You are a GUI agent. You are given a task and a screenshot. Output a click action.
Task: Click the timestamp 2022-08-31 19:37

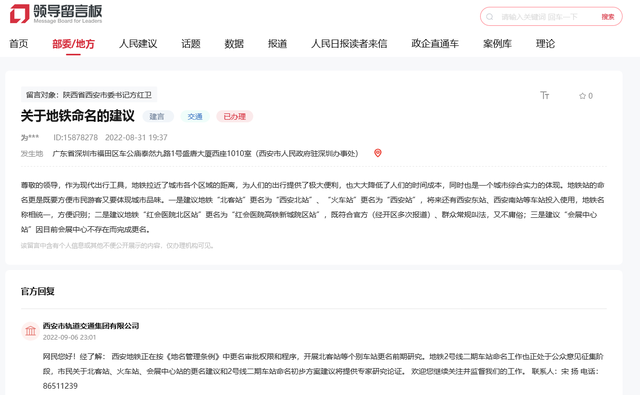point(136,138)
